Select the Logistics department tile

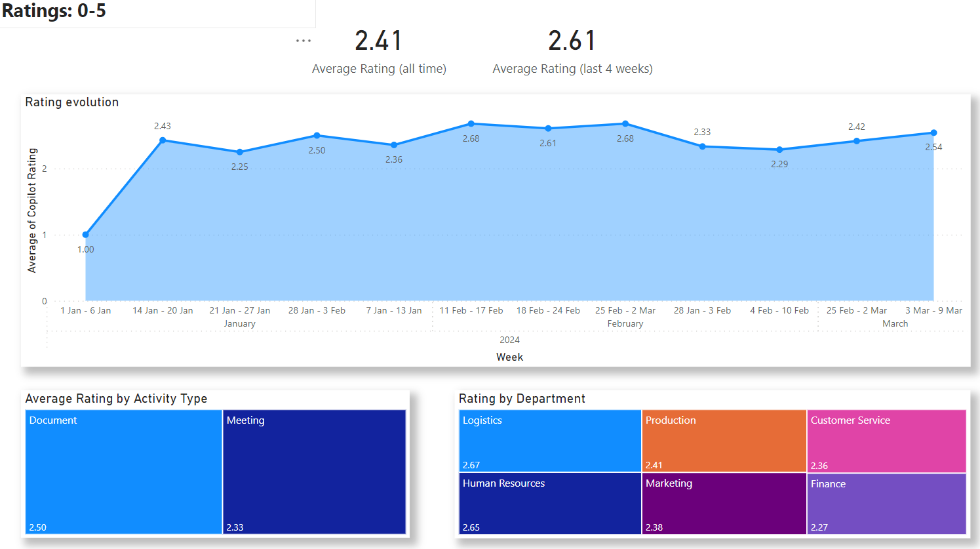[x=550, y=441]
